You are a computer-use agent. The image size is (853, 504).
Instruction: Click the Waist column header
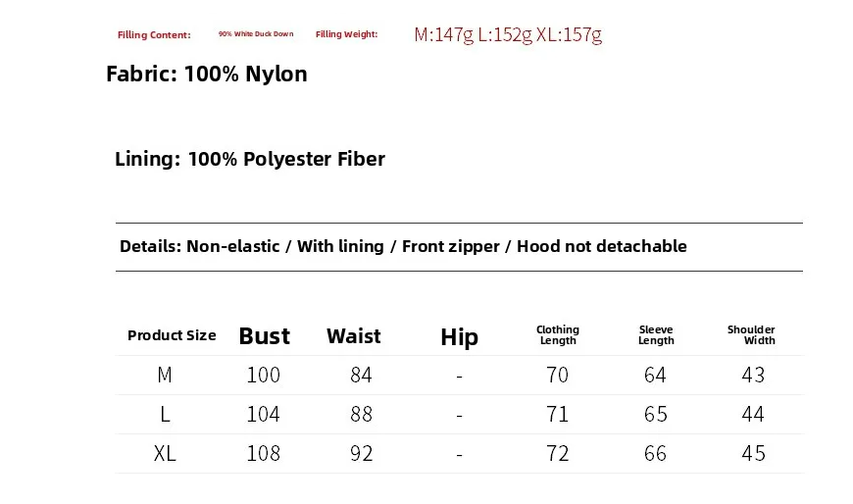pos(354,336)
